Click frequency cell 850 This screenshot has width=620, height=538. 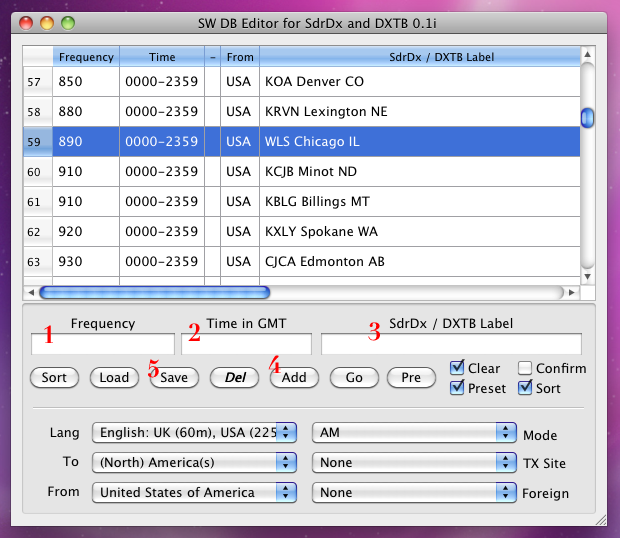(86, 81)
